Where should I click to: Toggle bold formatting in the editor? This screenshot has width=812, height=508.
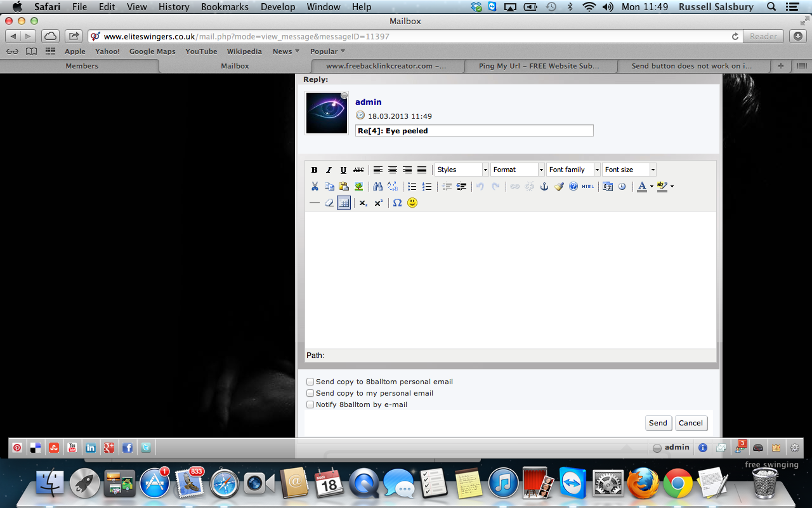[314, 170]
